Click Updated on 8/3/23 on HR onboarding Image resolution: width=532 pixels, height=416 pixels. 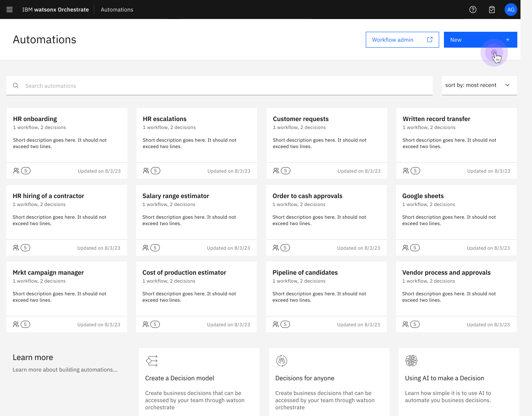tap(99, 171)
